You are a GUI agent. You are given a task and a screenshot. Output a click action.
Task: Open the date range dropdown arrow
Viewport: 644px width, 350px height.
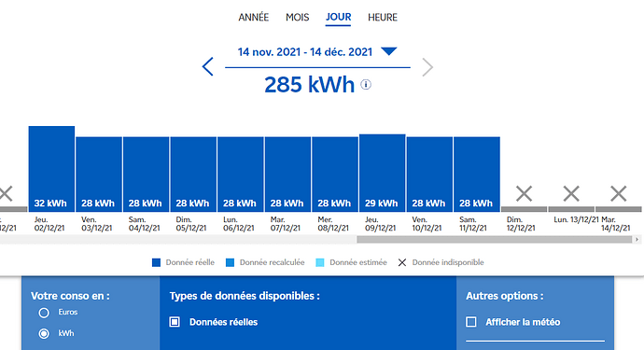point(388,51)
